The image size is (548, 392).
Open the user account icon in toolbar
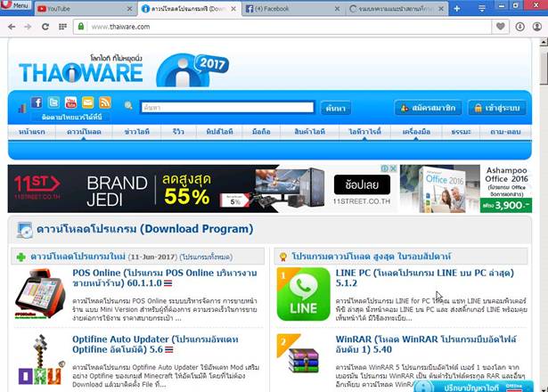[537, 27]
